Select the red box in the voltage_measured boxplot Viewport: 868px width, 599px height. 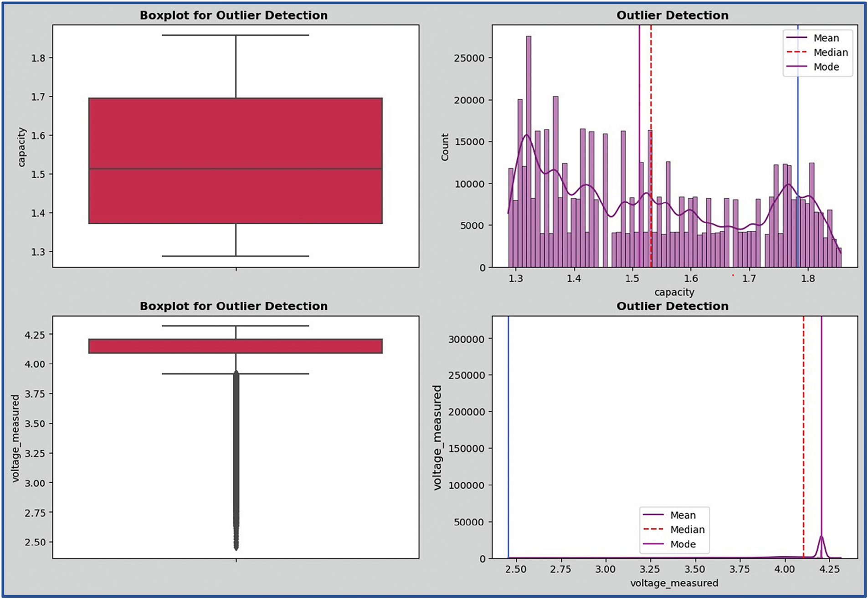pos(235,346)
